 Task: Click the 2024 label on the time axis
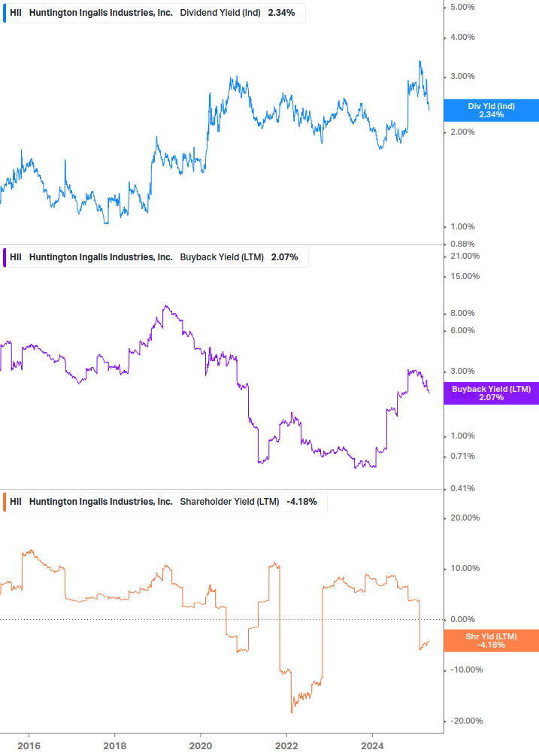(x=372, y=746)
